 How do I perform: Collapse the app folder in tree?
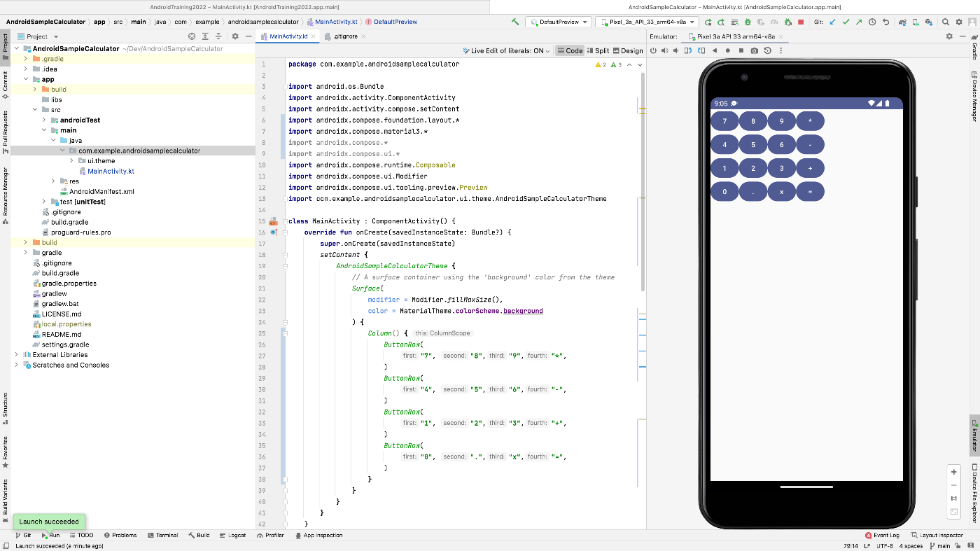pyautogui.click(x=26, y=79)
